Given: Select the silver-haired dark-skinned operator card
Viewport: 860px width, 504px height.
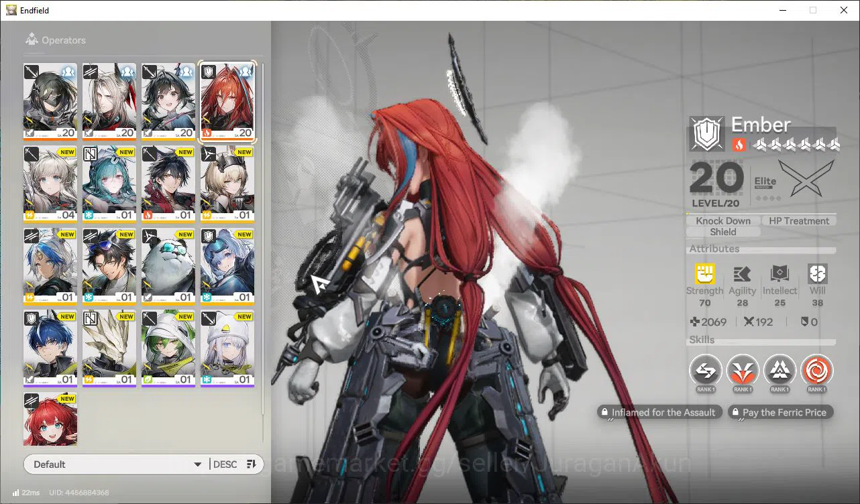Looking at the screenshot, I should (x=50, y=267).
